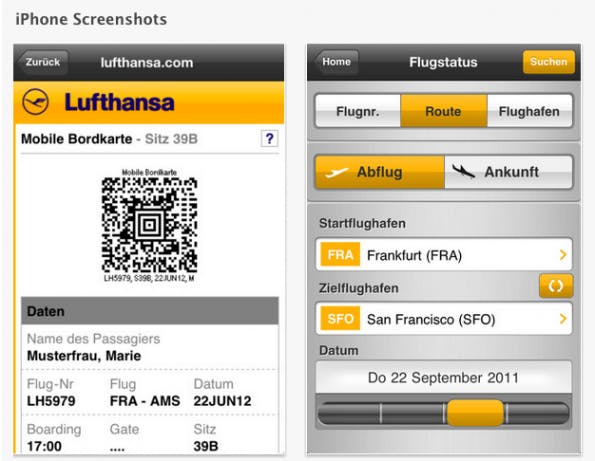Tap the Zurück back button
The width and height of the screenshot is (595, 461).
(x=43, y=62)
